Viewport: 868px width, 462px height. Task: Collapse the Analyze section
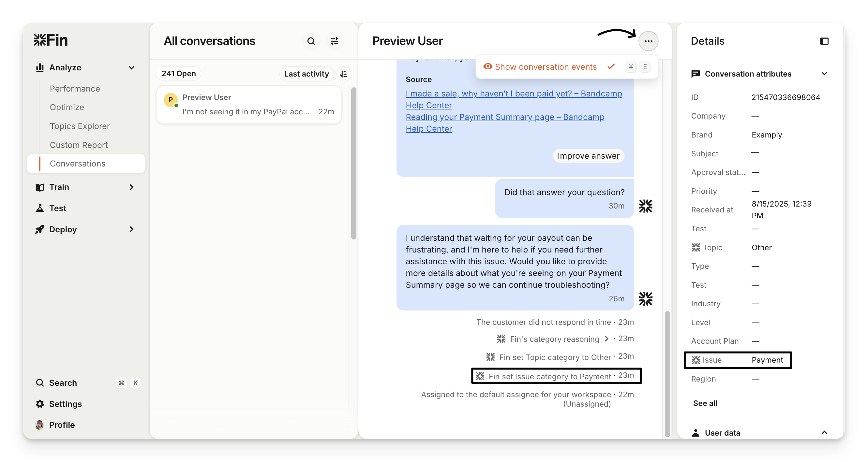[x=131, y=67]
